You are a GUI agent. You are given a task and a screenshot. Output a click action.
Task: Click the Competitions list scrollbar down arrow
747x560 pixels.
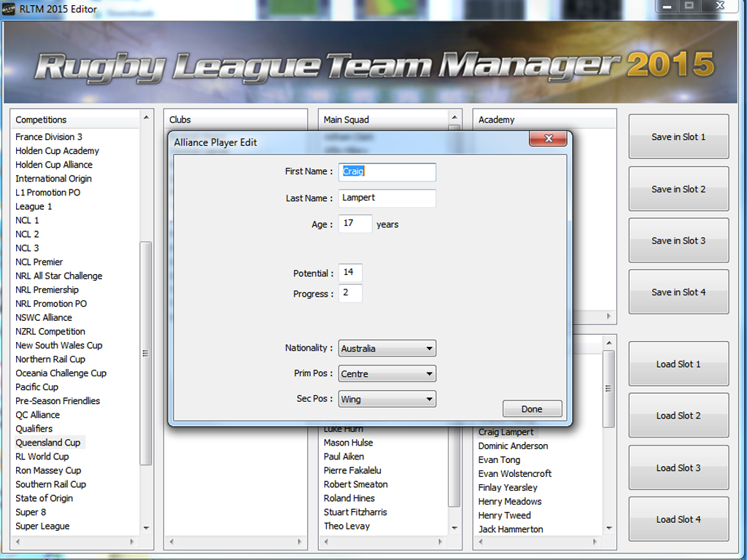[x=145, y=529]
